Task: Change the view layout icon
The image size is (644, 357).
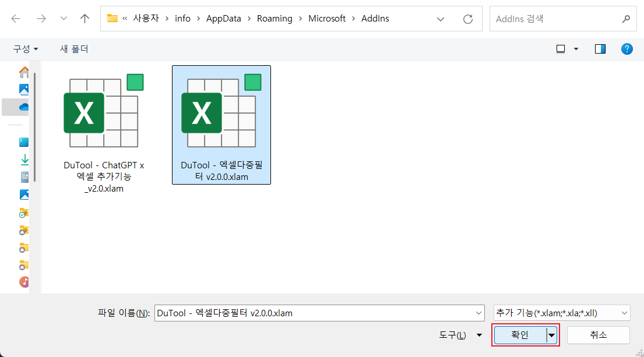Action: [561, 49]
